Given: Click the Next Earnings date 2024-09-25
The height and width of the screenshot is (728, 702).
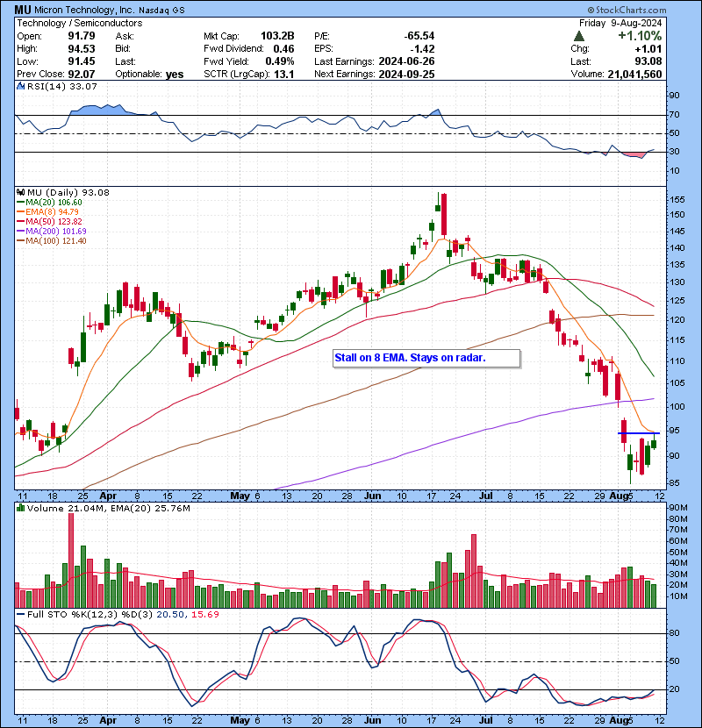Looking at the screenshot, I should coord(406,75).
